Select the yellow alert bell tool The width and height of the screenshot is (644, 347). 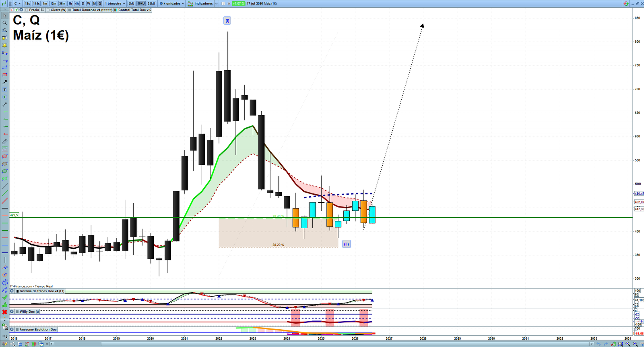click(5, 45)
